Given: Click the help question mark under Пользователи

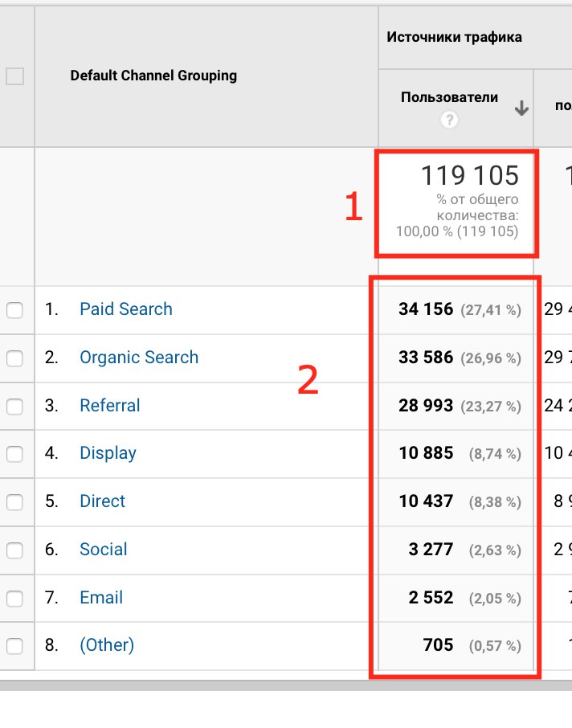Looking at the screenshot, I should (x=450, y=120).
